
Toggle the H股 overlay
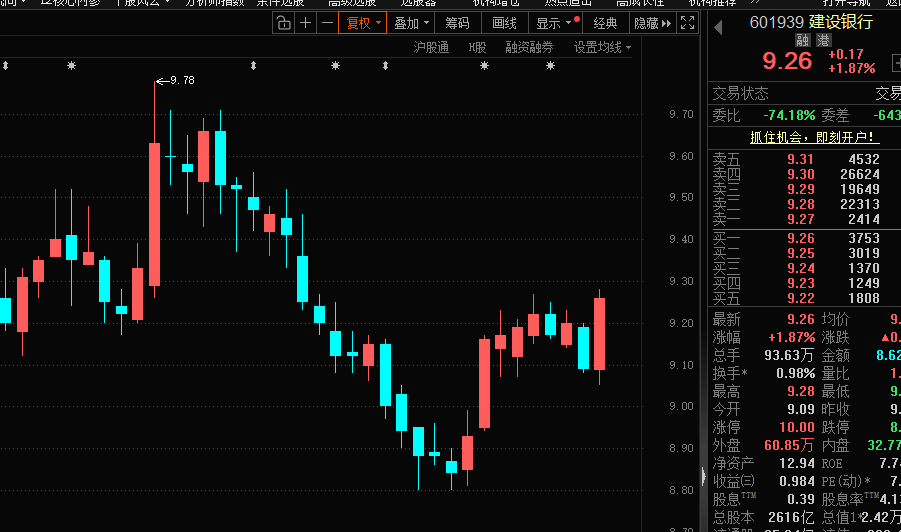pos(477,47)
